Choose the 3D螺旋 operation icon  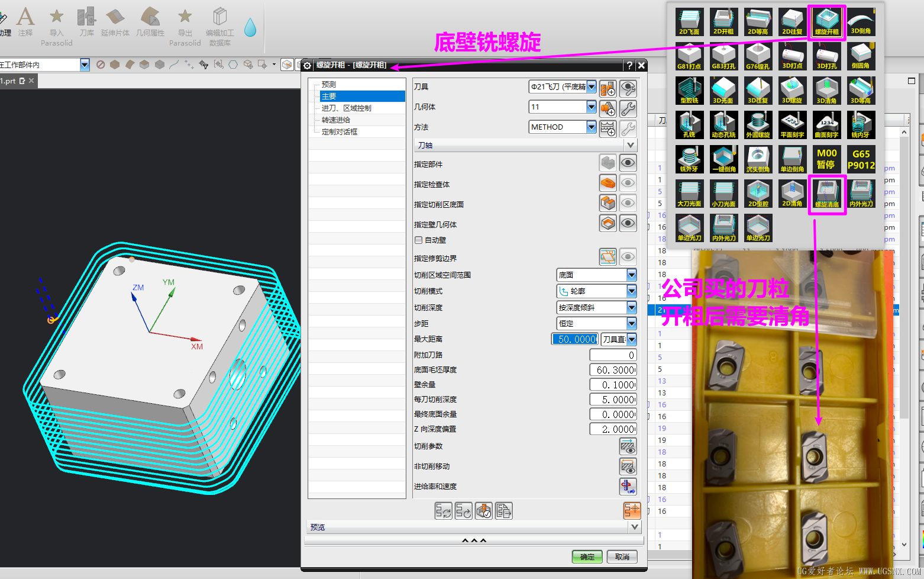[793, 91]
